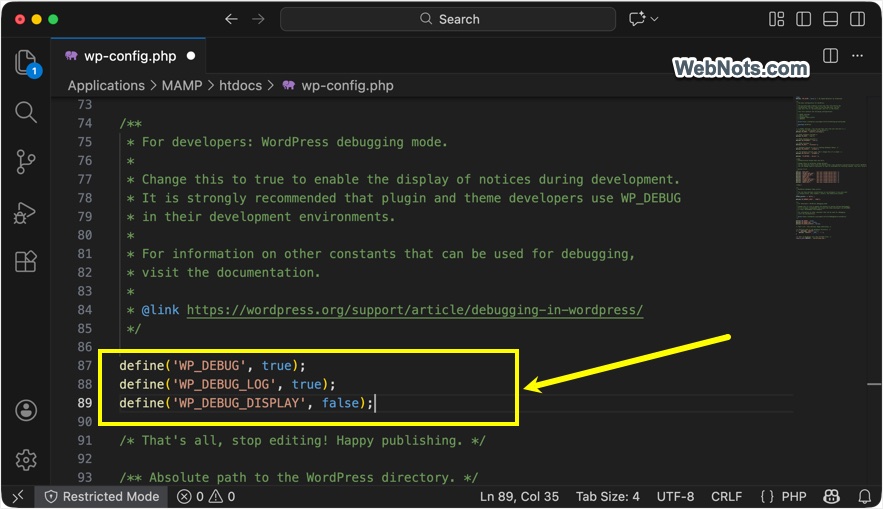This screenshot has width=883, height=509.
Task: Click MAMP in the breadcrumb
Action: click(x=182, y=86)
